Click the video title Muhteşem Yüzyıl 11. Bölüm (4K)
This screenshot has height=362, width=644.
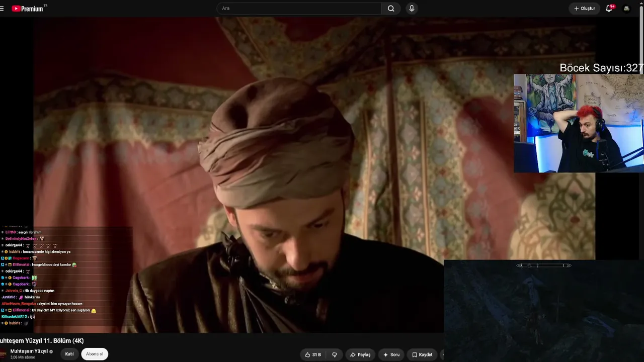[42, 341]
